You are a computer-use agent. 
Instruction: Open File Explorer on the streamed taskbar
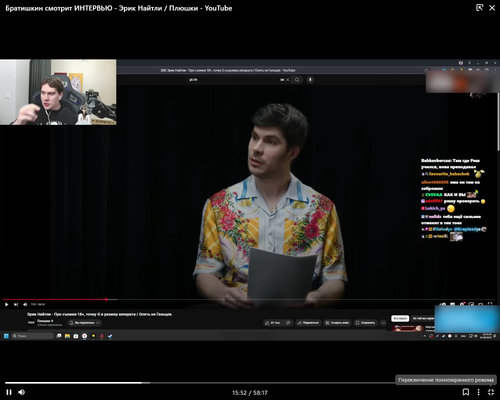point(67,336)
